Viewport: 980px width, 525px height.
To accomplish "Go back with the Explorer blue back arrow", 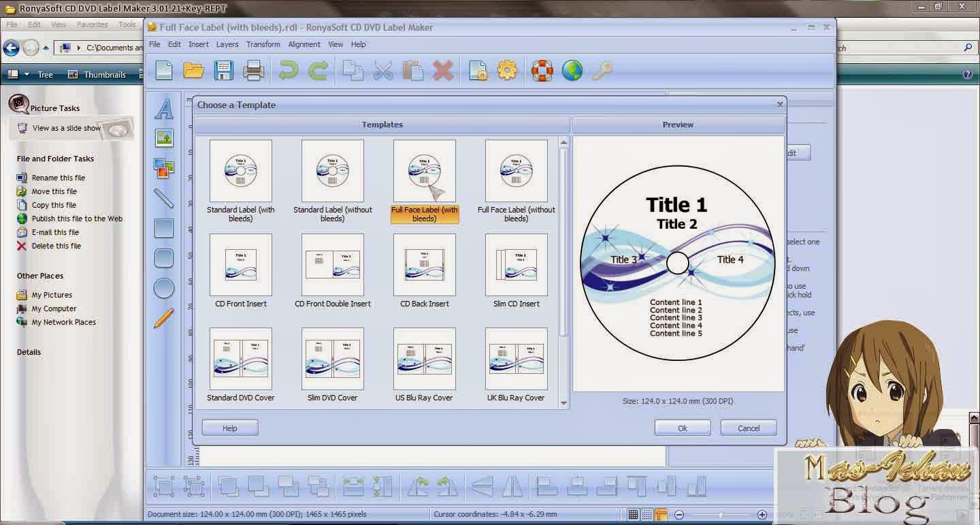I will point(11,48).
